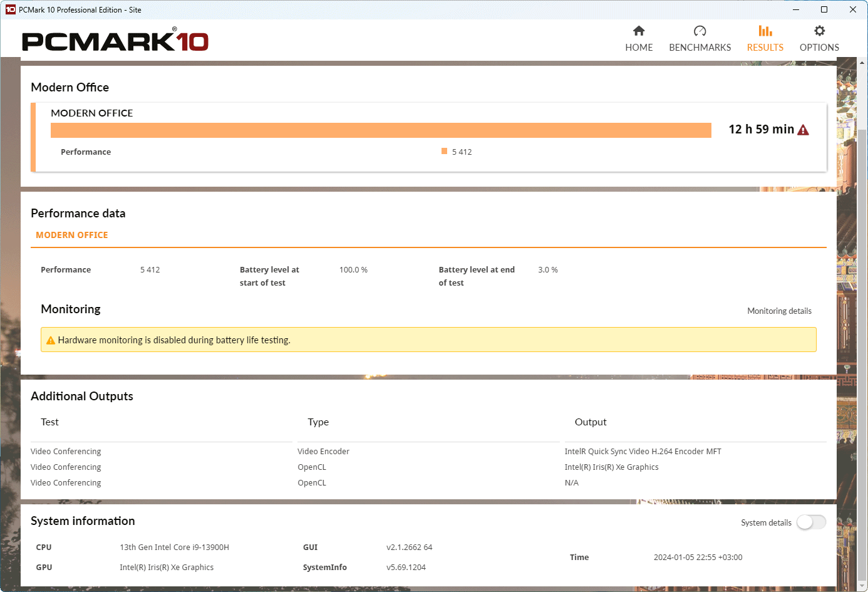Minimize the PCMark 10 window
This screenshot has width=868, height=592.
tap(796, 9)
